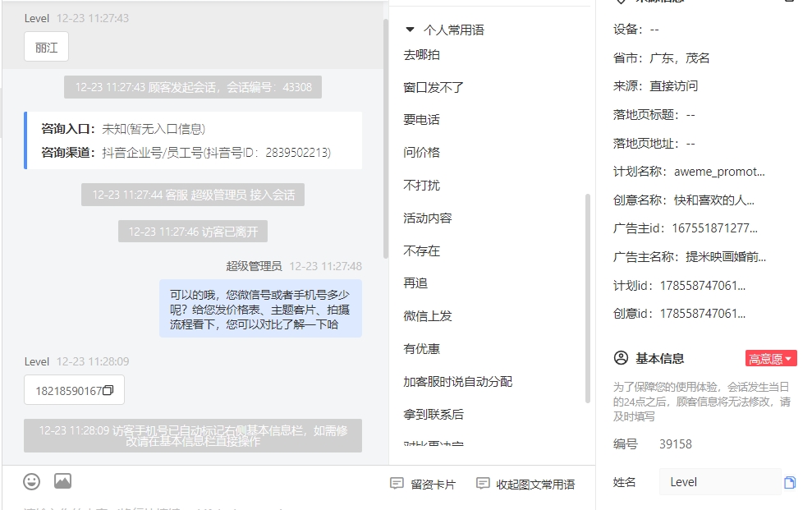Click the 访客已离开 notice
This screenshot has width=812, height=510.
point(193,232)
